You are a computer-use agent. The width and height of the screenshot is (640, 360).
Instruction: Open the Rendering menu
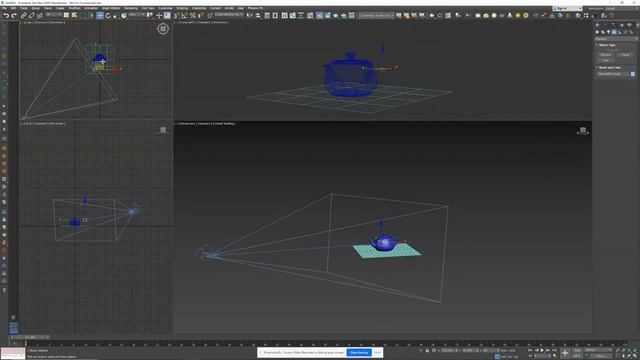[131, 8]
